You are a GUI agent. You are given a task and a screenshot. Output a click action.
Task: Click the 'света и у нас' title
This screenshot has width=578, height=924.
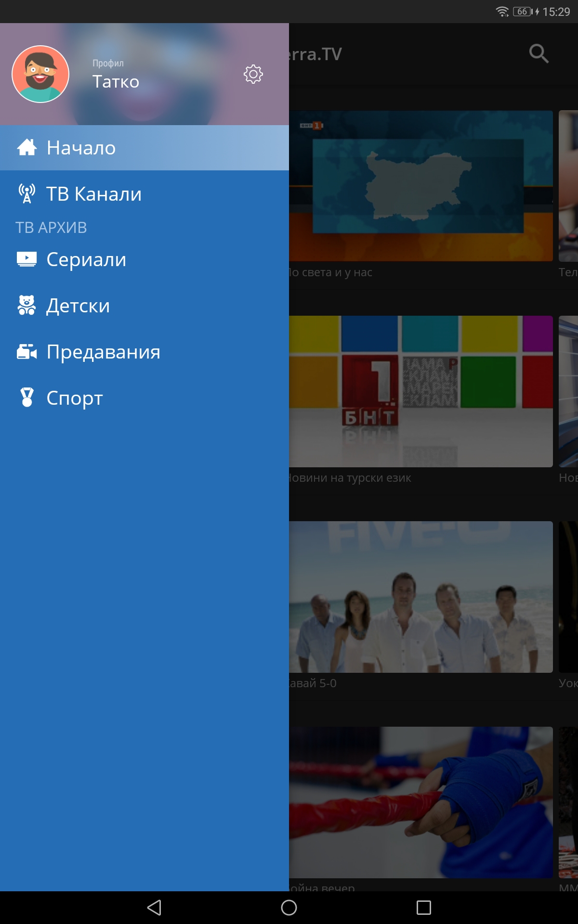[337, 272]
